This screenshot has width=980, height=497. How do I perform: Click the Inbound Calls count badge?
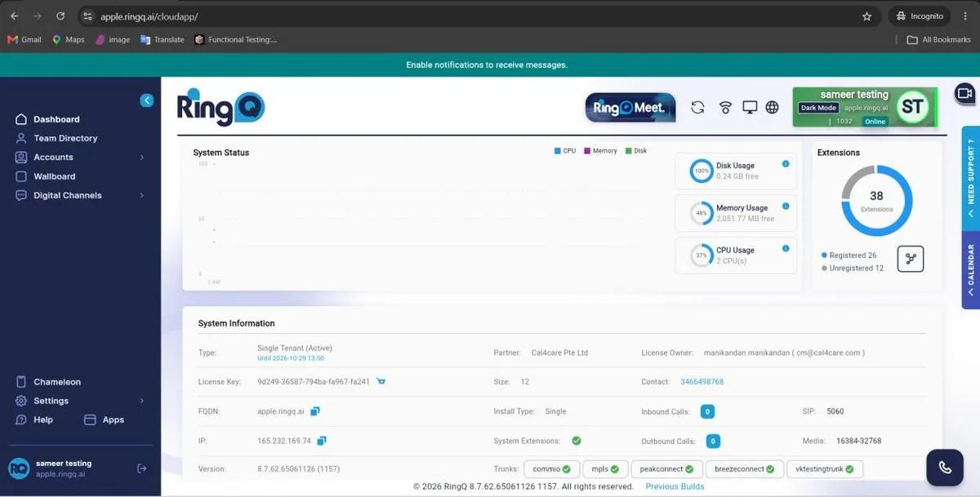point(708,412)
